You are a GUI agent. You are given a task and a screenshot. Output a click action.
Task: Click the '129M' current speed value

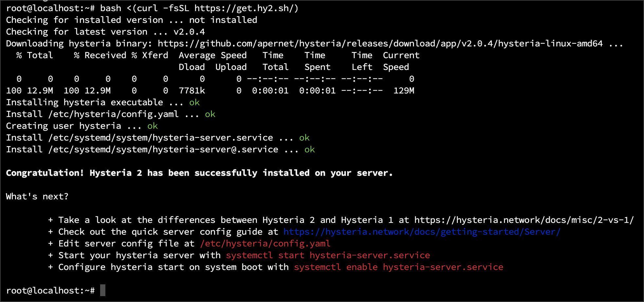click(404, 91)
